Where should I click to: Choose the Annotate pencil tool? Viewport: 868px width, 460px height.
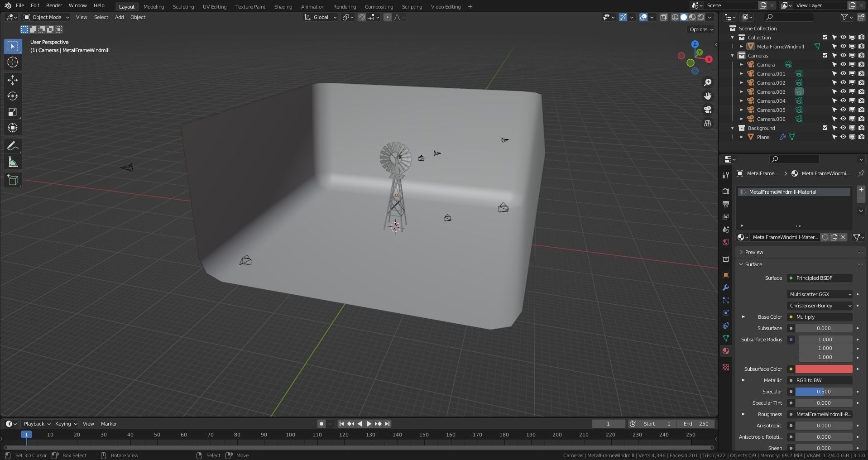coord(13,146)
